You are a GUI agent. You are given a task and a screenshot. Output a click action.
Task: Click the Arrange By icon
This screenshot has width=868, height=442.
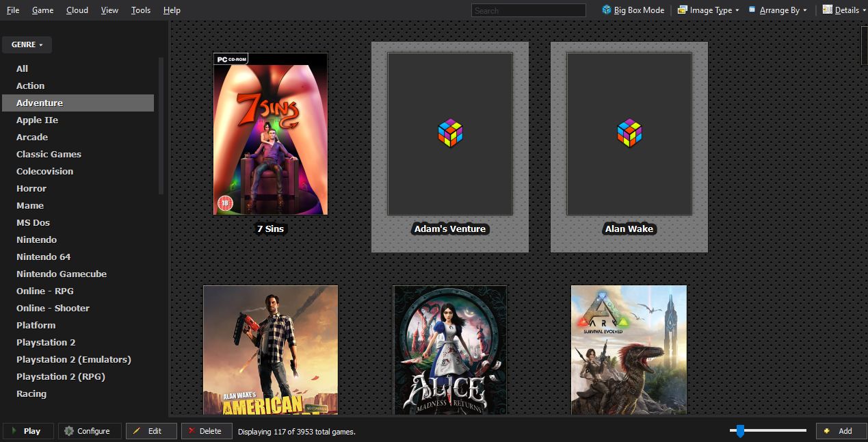[752, 10]
